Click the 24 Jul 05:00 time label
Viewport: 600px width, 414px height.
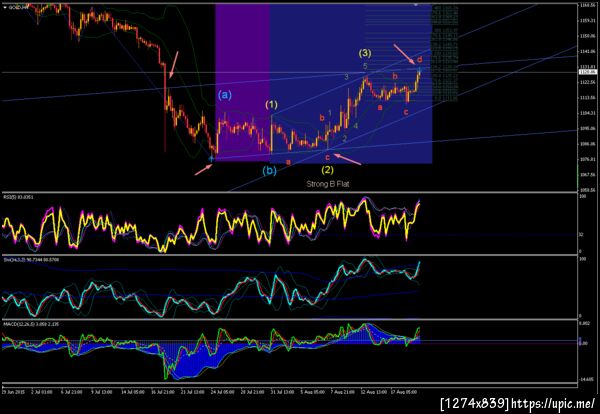(222, 392)
